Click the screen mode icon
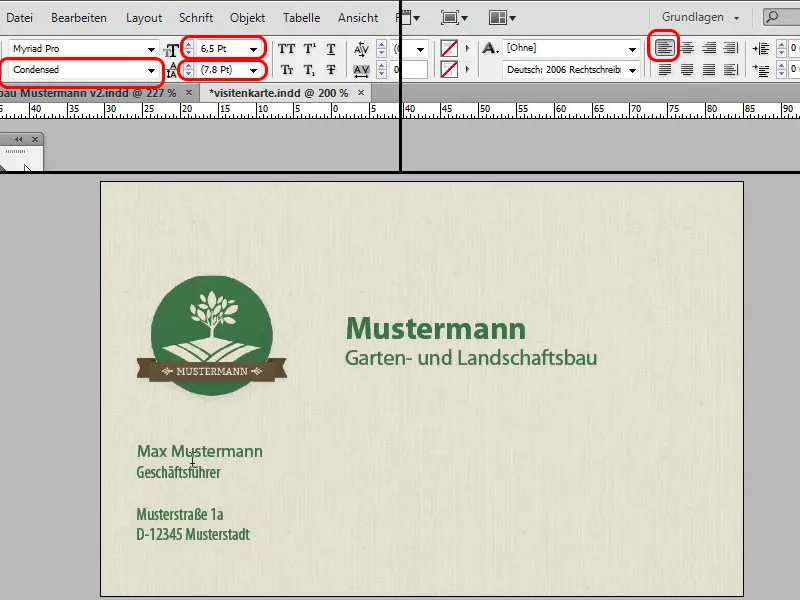 [x=450, y=18]
